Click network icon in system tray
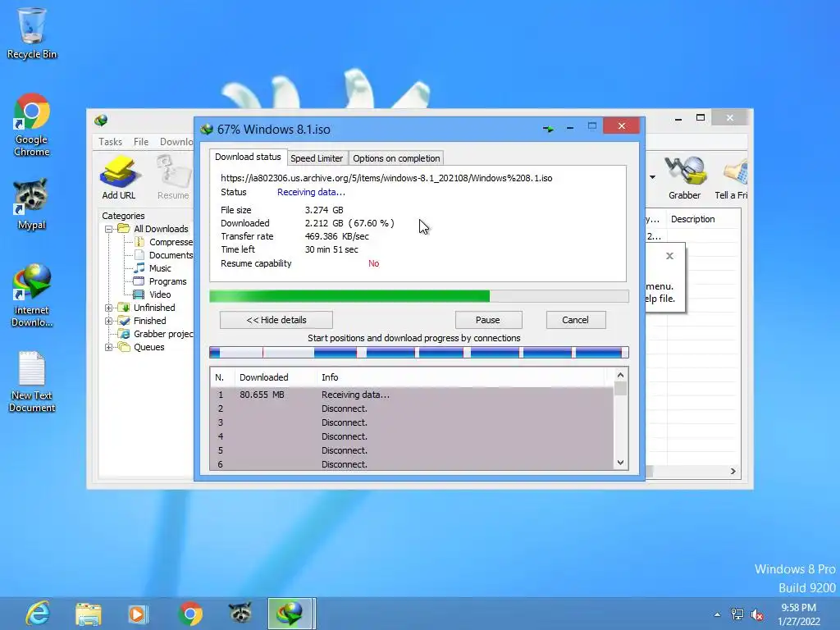The width and height of the screenshot is (840, 630). 737,614
